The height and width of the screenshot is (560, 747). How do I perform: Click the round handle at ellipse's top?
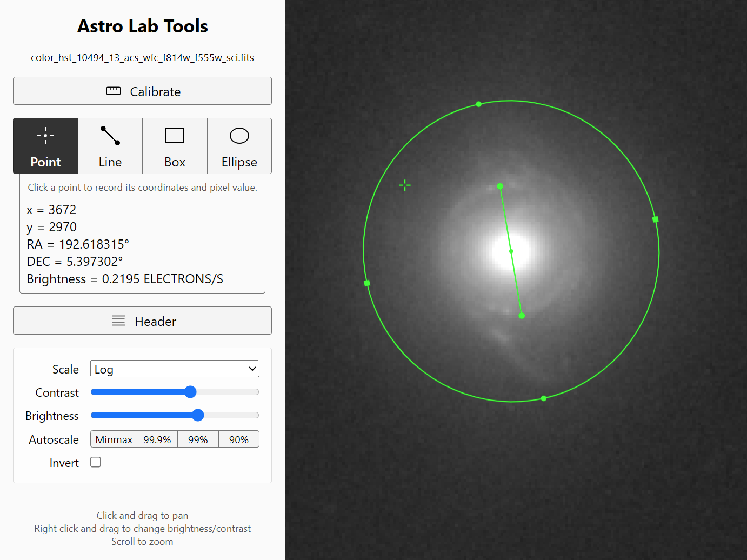point(479,104)
